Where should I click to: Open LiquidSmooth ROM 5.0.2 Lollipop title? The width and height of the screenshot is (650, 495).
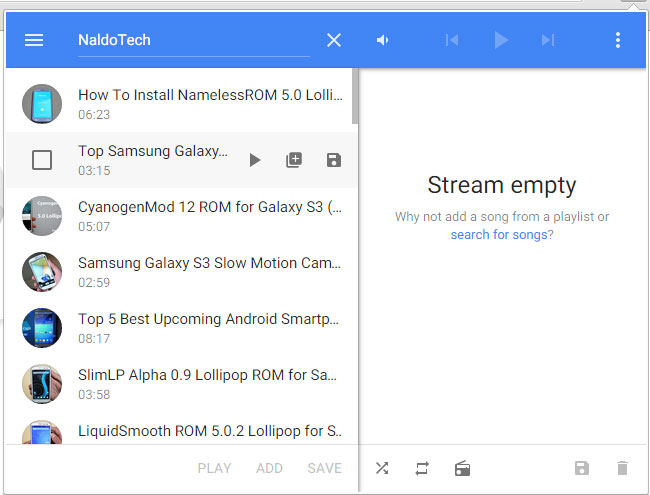[x=210, y=431]
